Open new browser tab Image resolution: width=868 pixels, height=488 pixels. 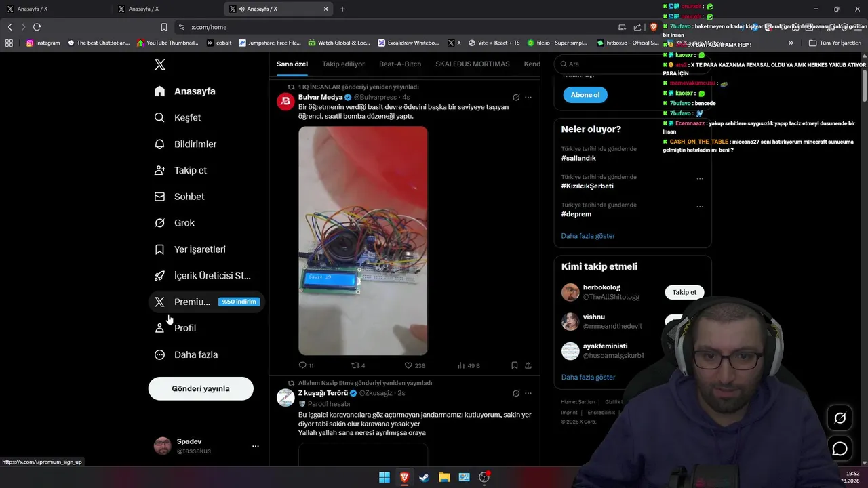[x=342, y=9]
